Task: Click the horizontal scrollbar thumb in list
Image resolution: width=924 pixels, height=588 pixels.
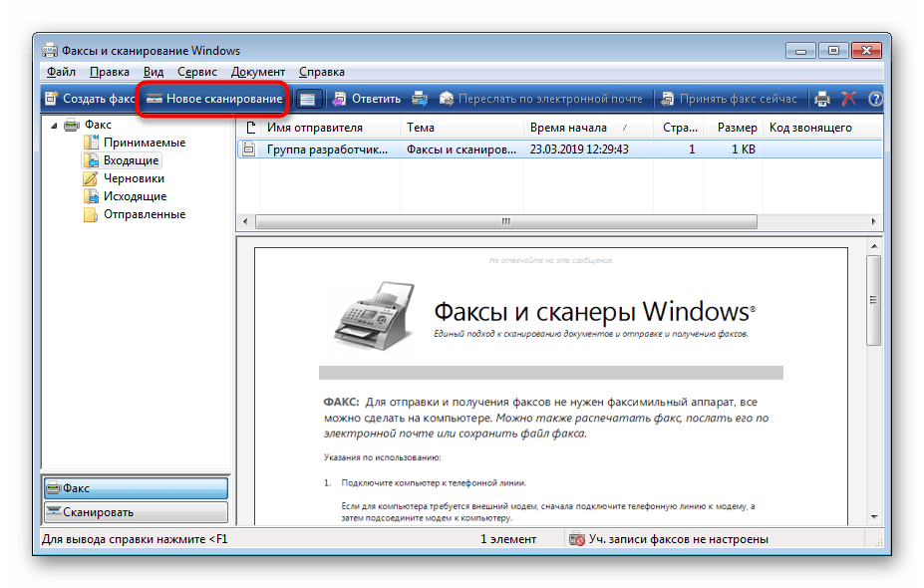Action: point(505,221)
